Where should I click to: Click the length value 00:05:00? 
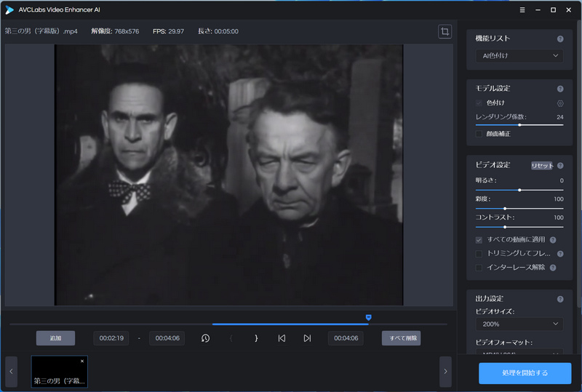(226, 31)
